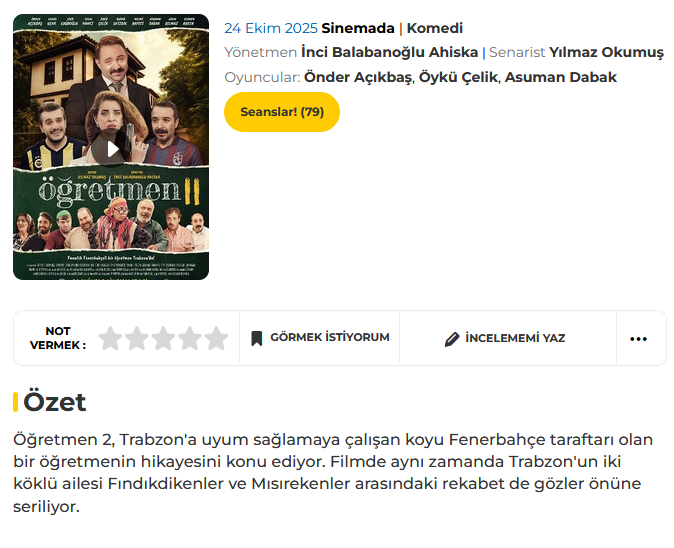Click the pencil icon for İncelememi Yaz

tap(452, 339)
